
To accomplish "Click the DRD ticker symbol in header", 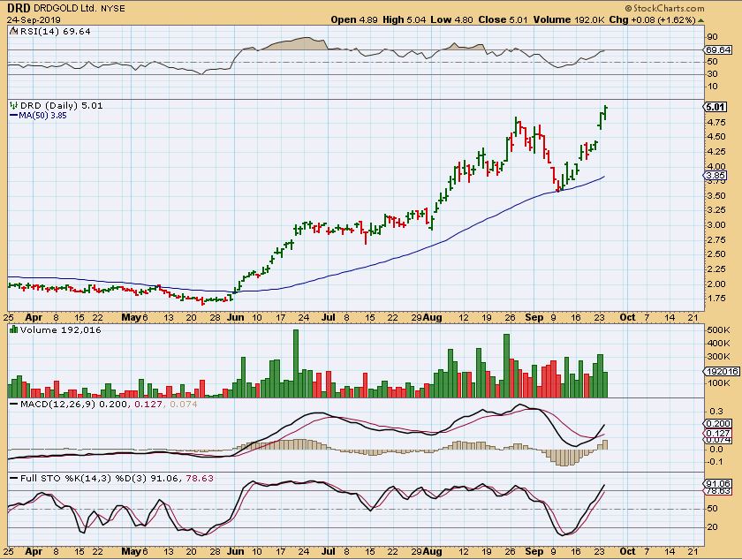I will click(19, 8).
